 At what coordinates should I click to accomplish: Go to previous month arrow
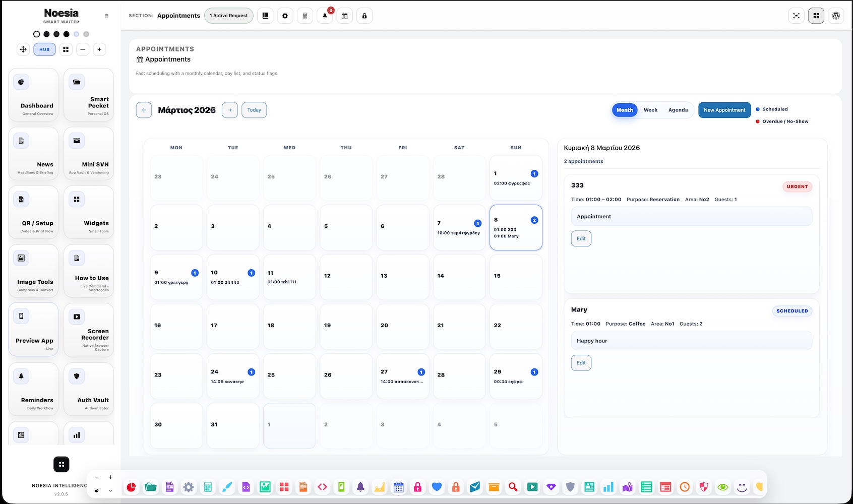pos(144,110)
